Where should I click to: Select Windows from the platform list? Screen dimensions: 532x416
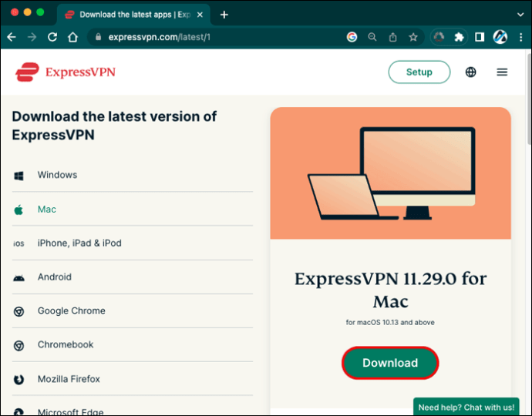pos(133,175)
